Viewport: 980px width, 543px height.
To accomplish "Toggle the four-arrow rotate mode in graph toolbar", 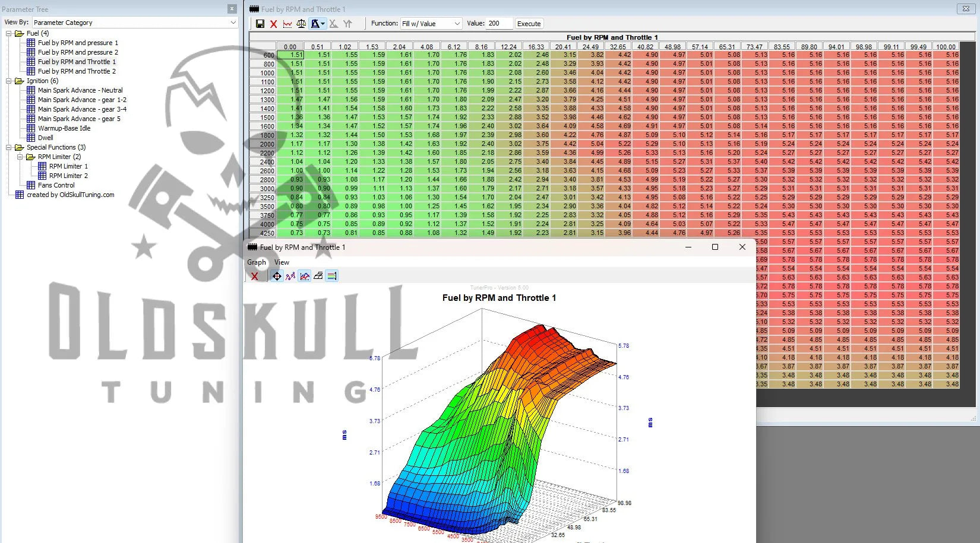I will click(277, 276).
